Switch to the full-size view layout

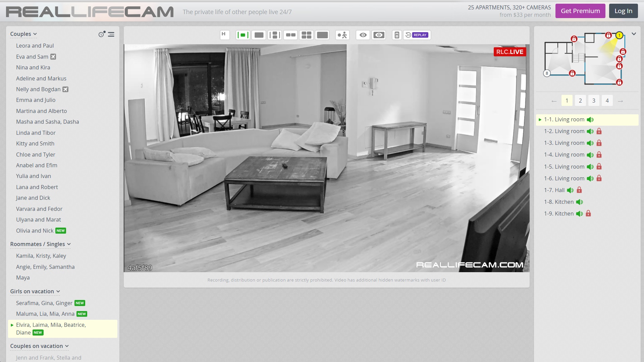point(322,35)
